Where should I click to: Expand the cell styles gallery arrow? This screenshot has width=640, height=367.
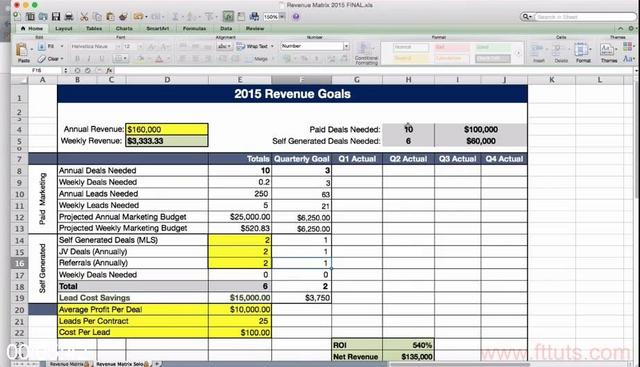pos(518,53)
